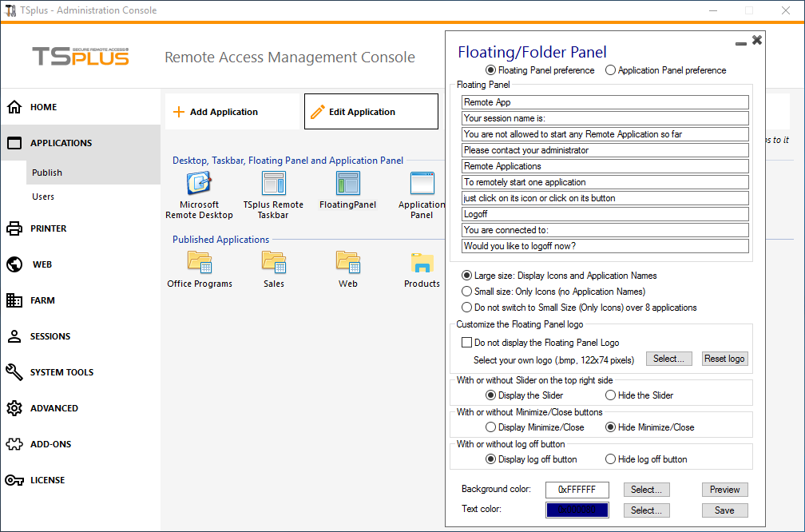Select the Web published folder icon
The image size is (805, 532).
tap(347, 262)
